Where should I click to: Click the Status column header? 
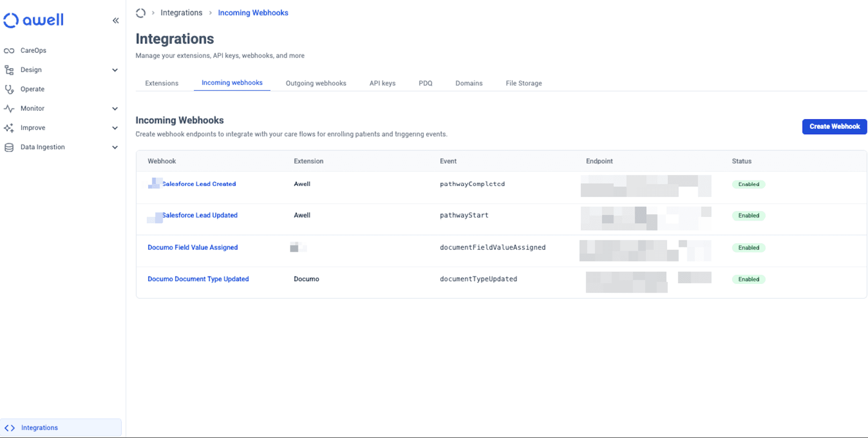(742, 161)
